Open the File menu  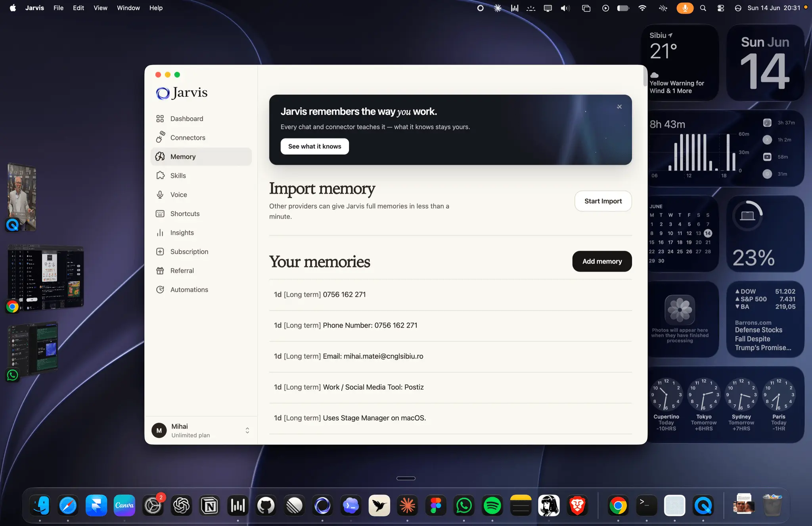[58, 8]
